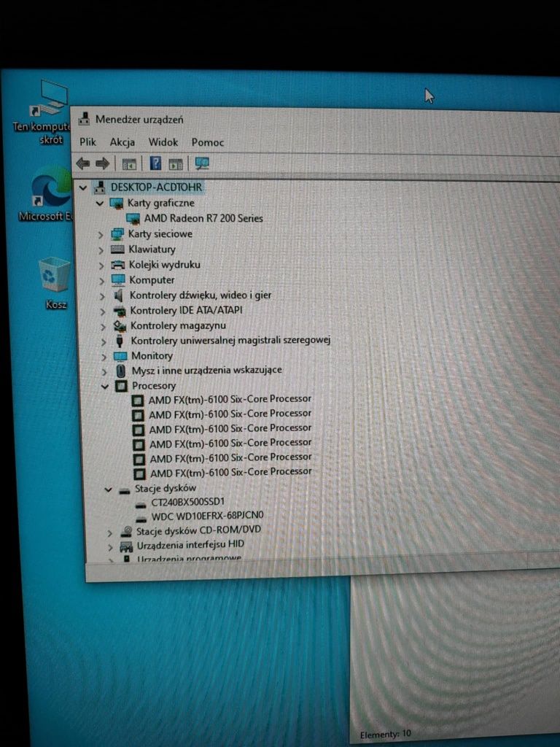
Task: Click the Karty sieciowe network icon
Action: tap(117, 234)
